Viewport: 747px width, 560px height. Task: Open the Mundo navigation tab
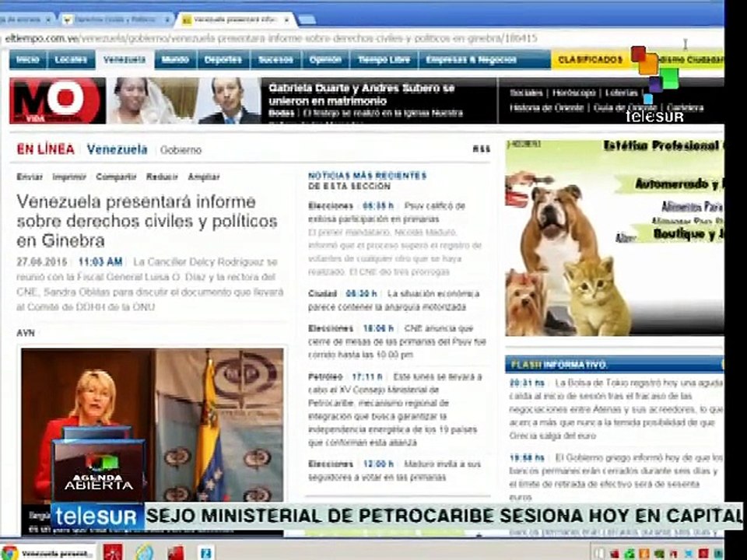(x=175, y=60)
